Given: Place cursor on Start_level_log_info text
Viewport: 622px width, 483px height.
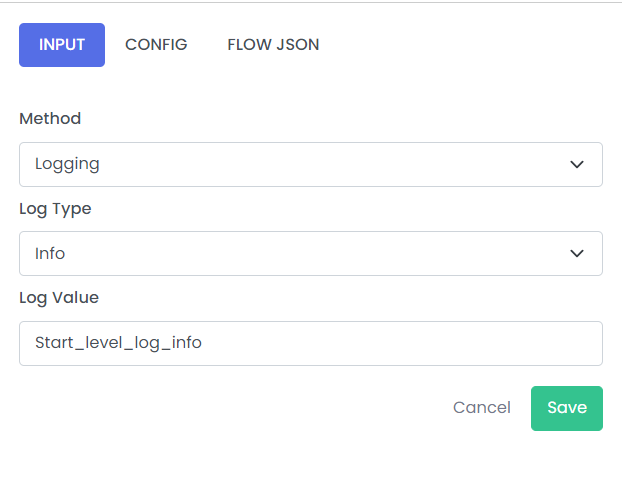Looking at the screenshot, I should [x=118, y=343].
